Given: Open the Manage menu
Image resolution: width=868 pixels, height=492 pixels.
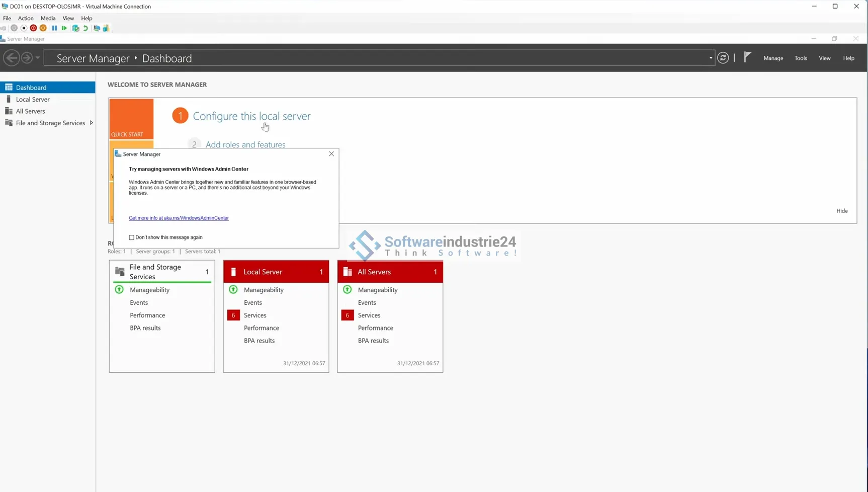Looking at the screenshot, I should coord(773,58).
